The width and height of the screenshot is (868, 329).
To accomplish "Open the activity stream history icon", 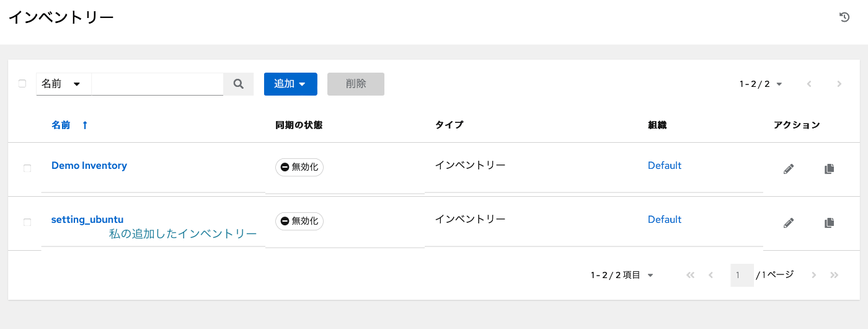I will tap(844, 17).
